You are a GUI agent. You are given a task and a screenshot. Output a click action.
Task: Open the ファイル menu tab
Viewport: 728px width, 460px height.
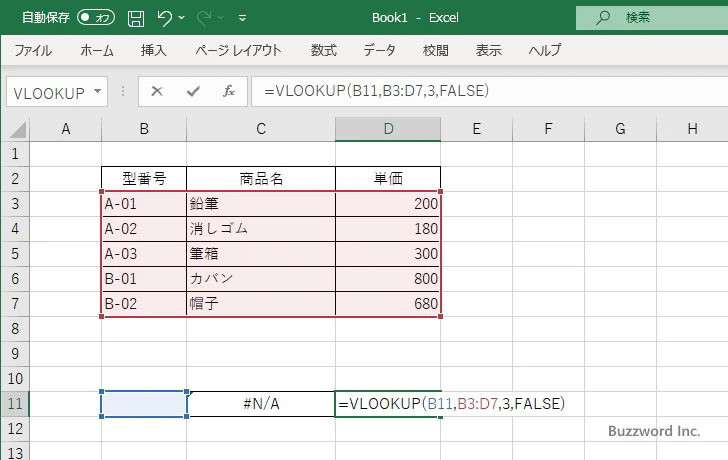pos(33,50)
